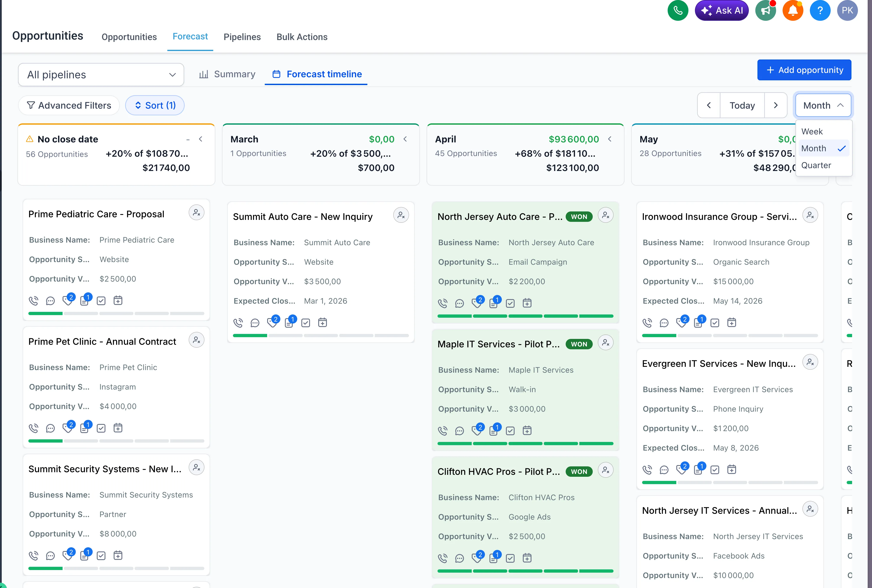Click the blue help question mark icon
Viewport: 872px width, 588px height.
pyautogui.click(x=820, y=11)
